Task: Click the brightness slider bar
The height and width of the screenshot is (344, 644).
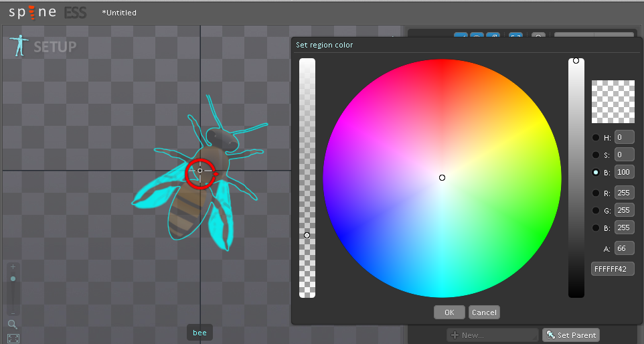Action: [576, 177]
